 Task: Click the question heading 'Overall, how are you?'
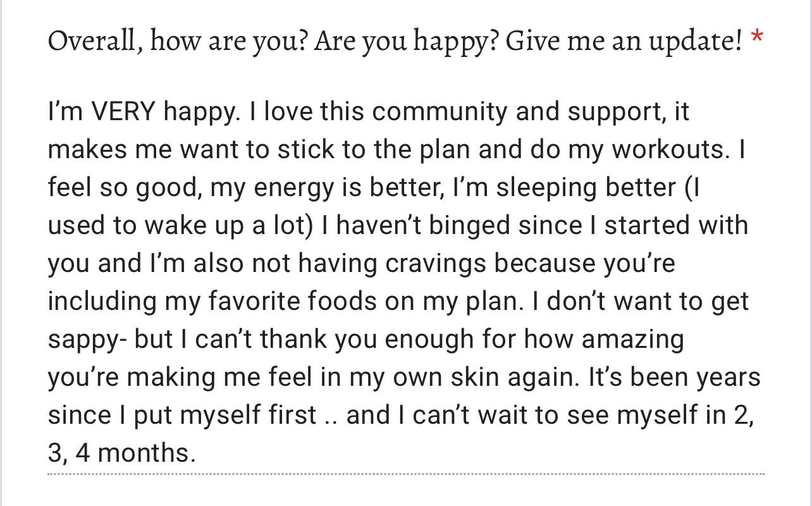177,41
